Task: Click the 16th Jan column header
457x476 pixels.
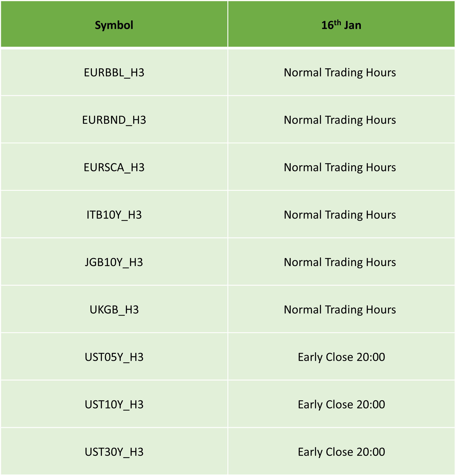Action: [x=341, y=24]
